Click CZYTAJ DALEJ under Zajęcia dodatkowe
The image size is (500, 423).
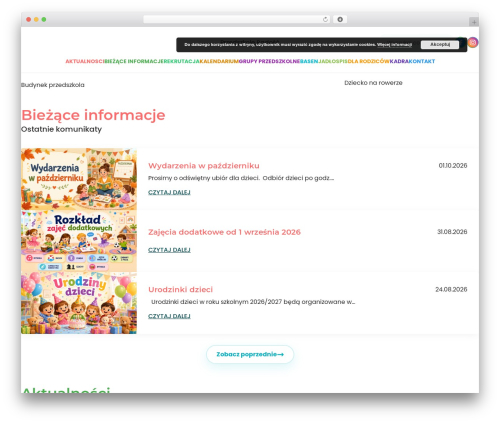click(169, 250)
